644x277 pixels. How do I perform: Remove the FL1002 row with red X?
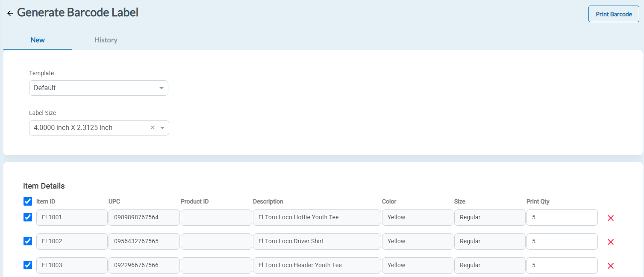[611, 242]
